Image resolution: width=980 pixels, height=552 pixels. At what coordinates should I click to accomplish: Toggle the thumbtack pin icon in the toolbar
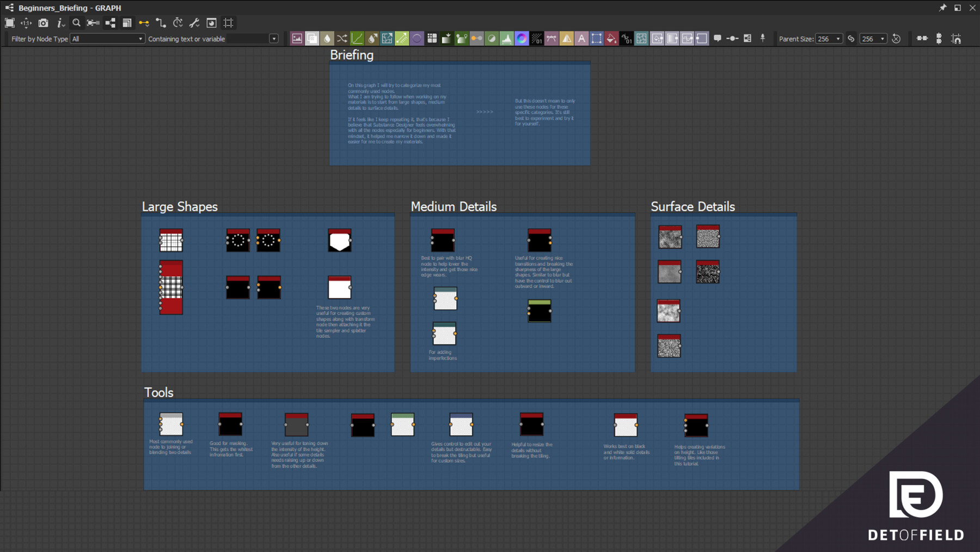[x=763, y=38]
